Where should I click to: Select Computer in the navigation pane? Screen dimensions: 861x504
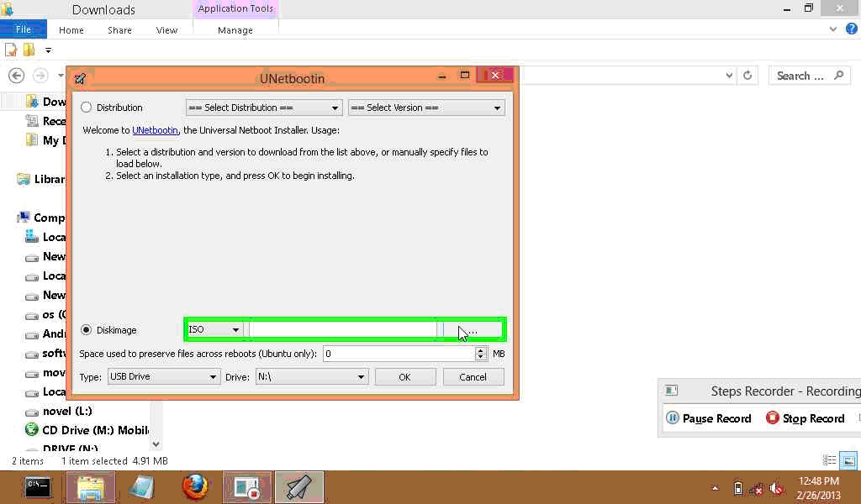(x=41, y=218)
